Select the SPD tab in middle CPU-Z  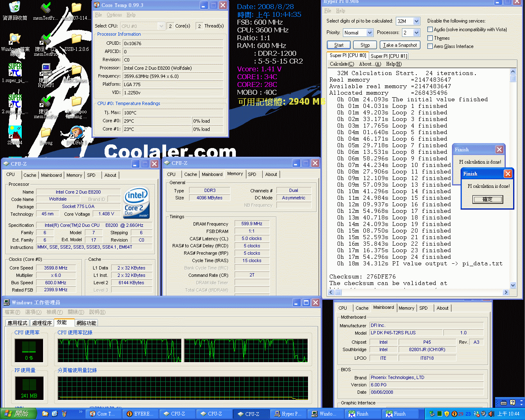click(252, 174)
